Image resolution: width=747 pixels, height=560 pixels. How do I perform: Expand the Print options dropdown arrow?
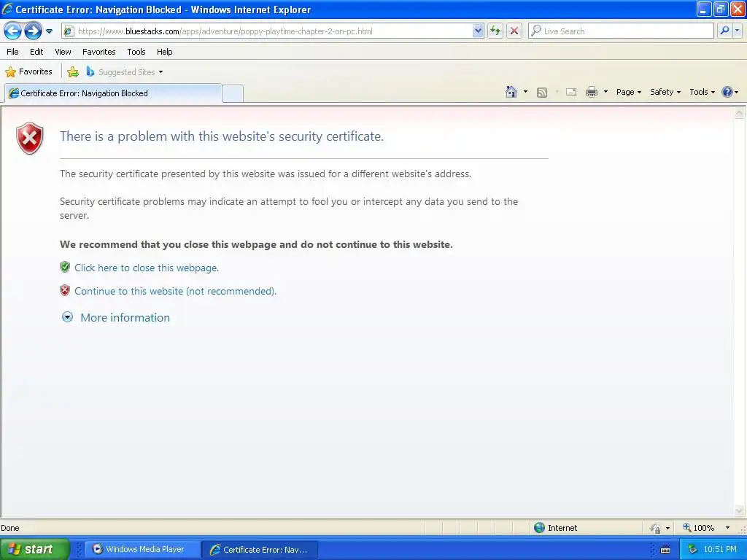coord(605,92)
